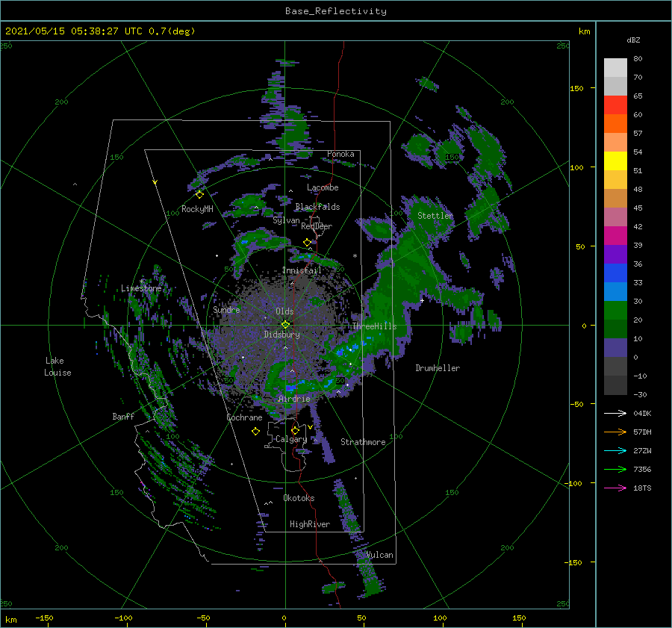Select yellow diamond marker beside RockyMH
Image resolution: width=672 pixels, height=628 pixels.
click(x=199, y=195)
